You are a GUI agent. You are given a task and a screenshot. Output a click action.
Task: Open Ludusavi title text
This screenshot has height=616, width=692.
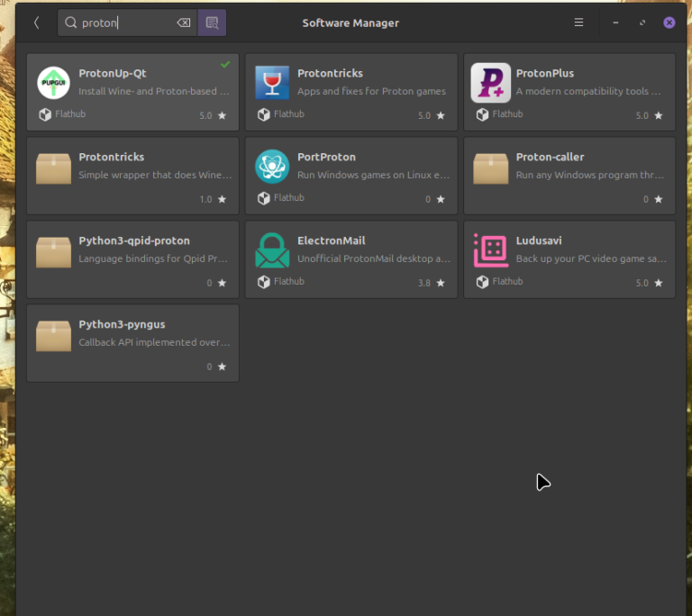click(539, 240)
